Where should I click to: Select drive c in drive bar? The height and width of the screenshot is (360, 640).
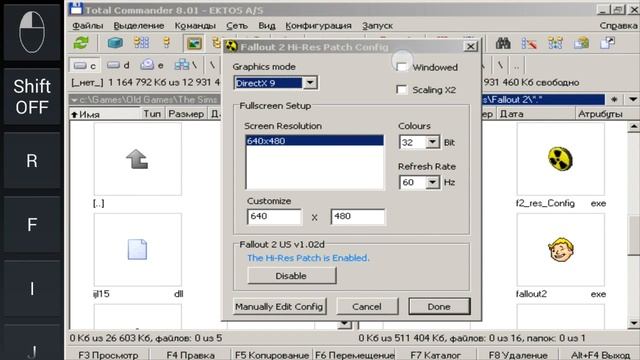(x=85, y=65)
